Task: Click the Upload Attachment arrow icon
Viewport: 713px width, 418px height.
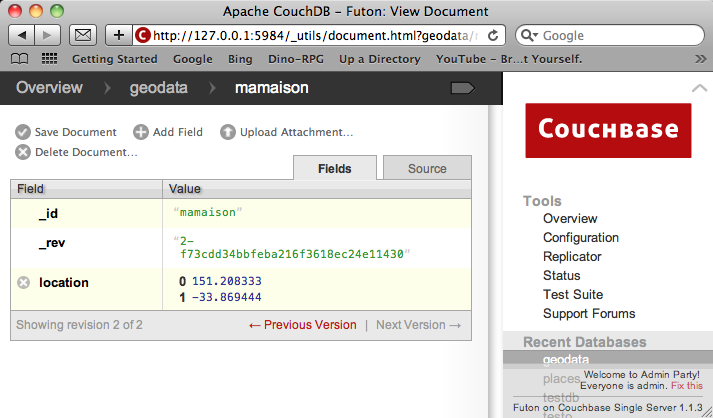Action: click(228, 132)
